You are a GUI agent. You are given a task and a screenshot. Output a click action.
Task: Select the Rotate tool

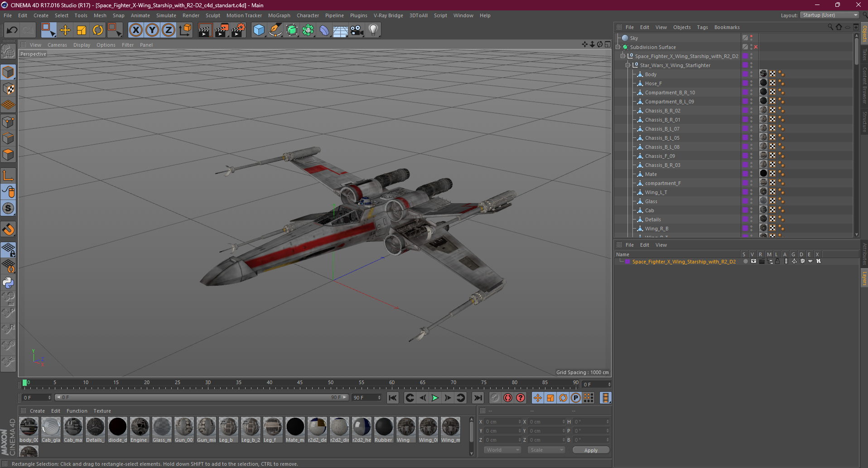tap(98, 30)
